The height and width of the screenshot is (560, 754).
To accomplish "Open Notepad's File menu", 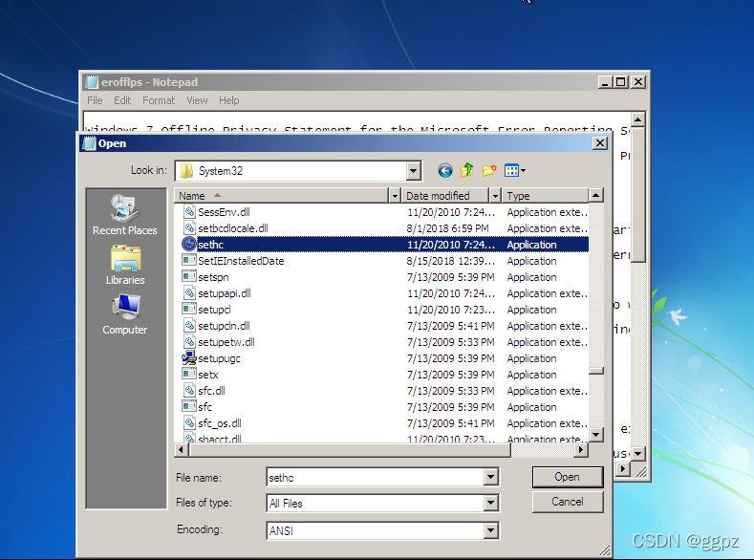I will 95,100.
